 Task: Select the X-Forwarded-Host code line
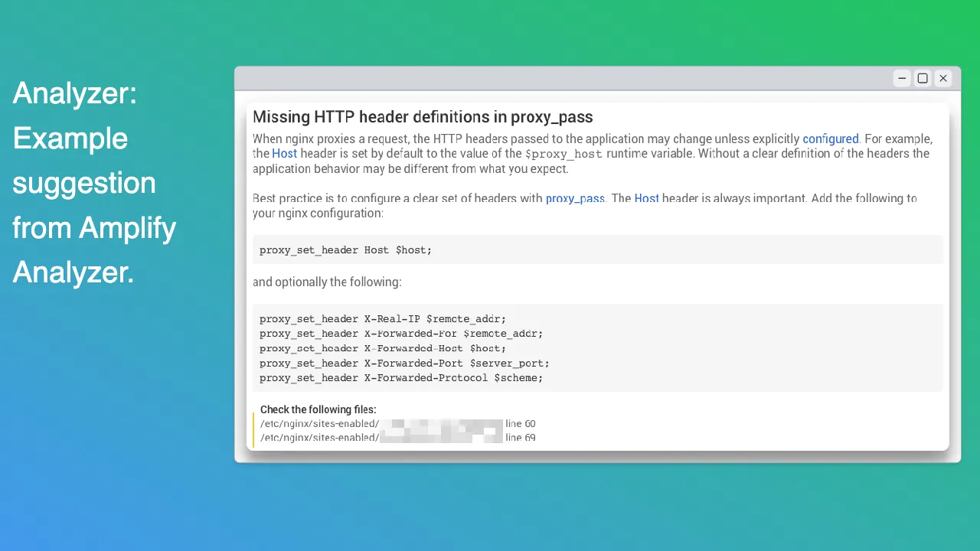point(383,348)
